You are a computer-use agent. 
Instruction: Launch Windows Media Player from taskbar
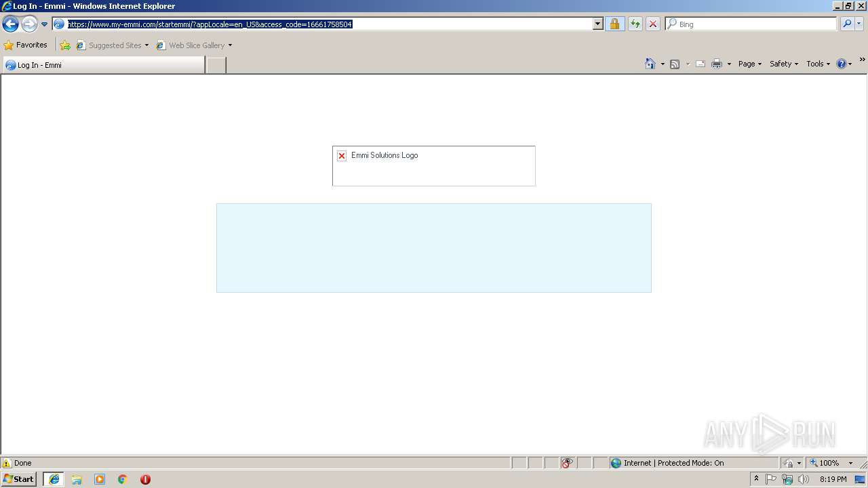(x=100, y=479)
